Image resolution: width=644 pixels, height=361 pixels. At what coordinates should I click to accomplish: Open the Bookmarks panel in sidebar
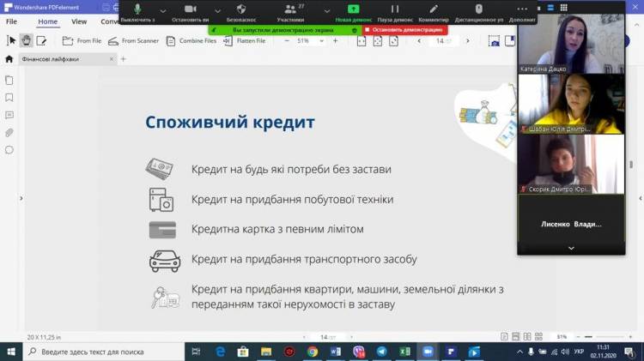coord(9,97)
